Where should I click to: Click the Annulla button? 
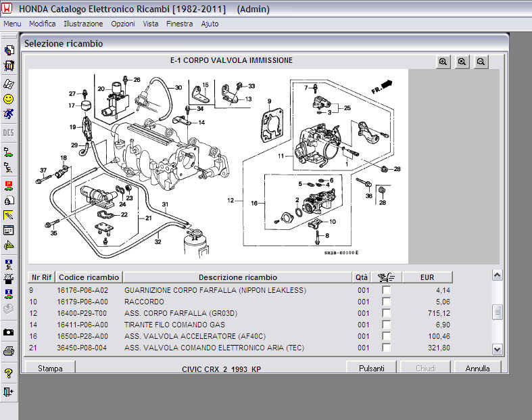point(477,368)
